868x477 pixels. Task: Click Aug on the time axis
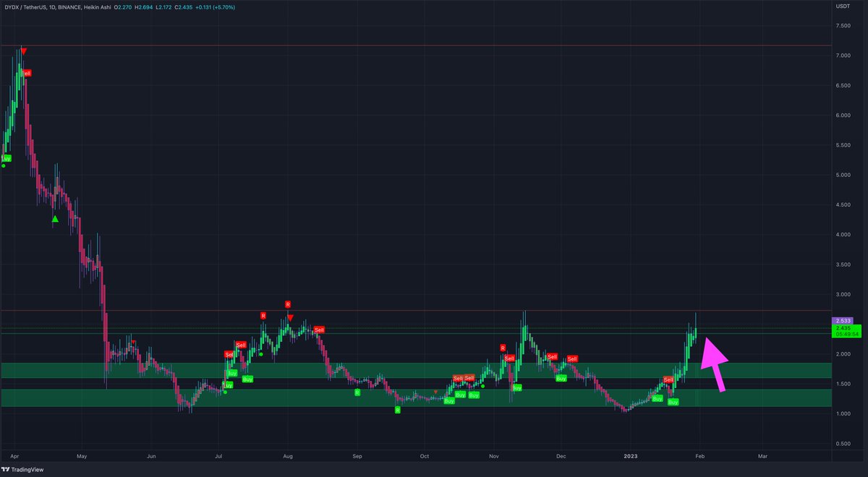(288, 457)
